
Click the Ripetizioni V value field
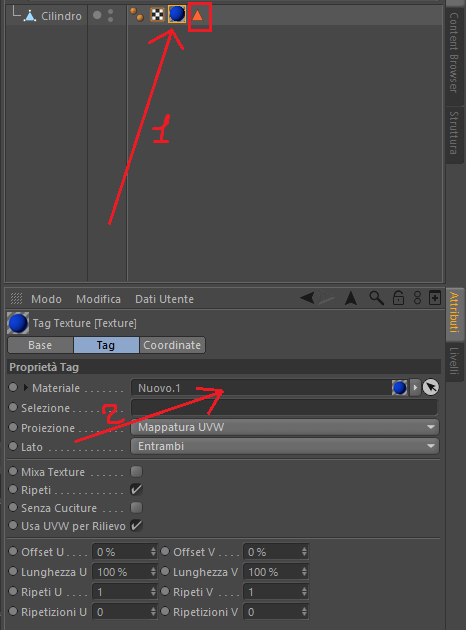[272, 612]
